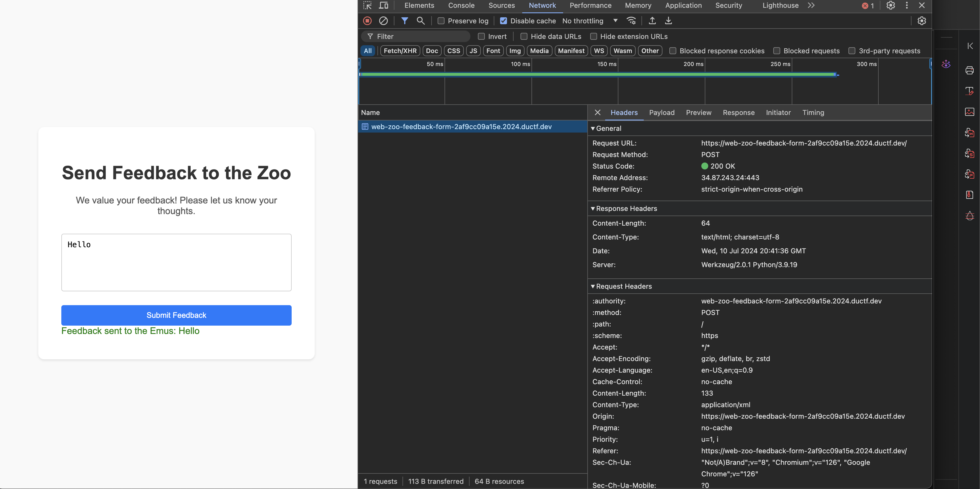Check Blocked response cookies
980x489 pixels.
tap(673, 51)
